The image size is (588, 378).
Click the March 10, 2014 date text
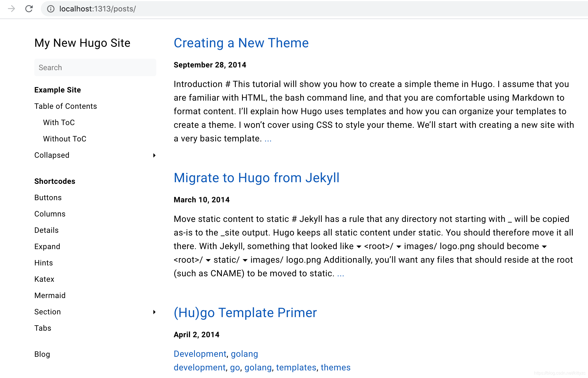point(202,200)
